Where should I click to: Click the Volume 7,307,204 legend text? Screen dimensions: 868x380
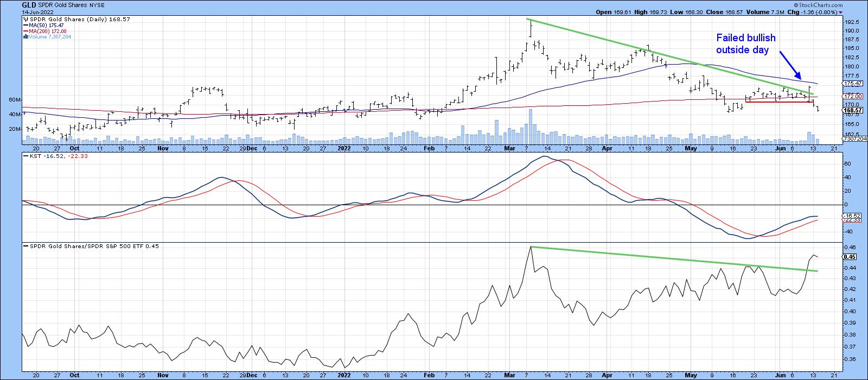[49, 37]
